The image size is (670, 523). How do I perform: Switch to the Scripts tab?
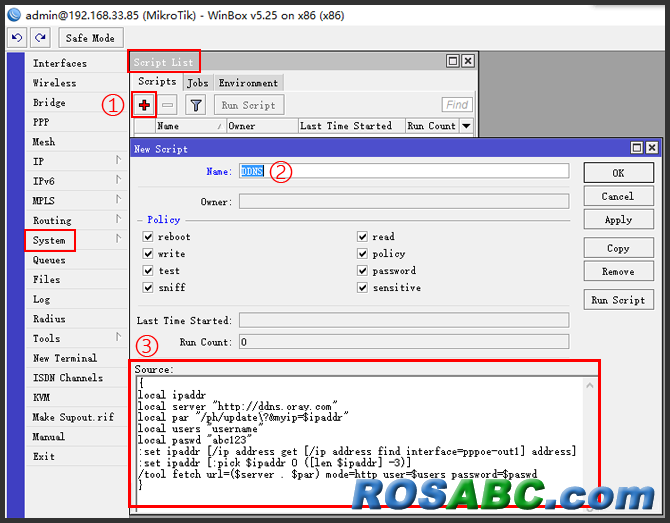pos(157,82)
